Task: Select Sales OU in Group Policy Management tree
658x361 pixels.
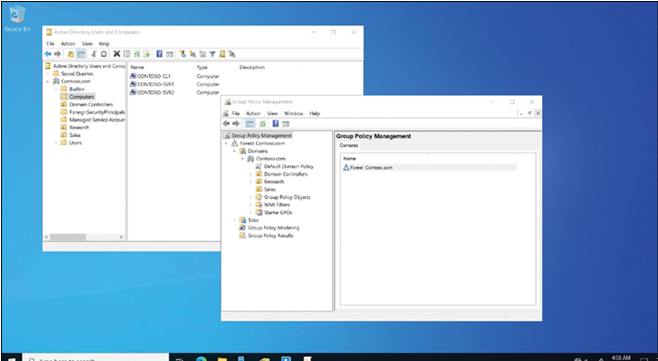Action: tap(266, 189)
